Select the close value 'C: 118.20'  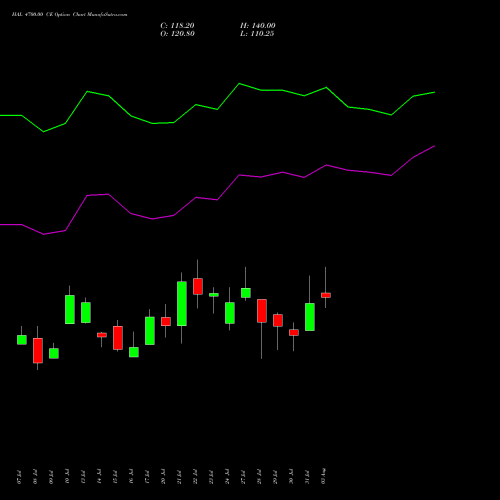(x=177, y=26)
